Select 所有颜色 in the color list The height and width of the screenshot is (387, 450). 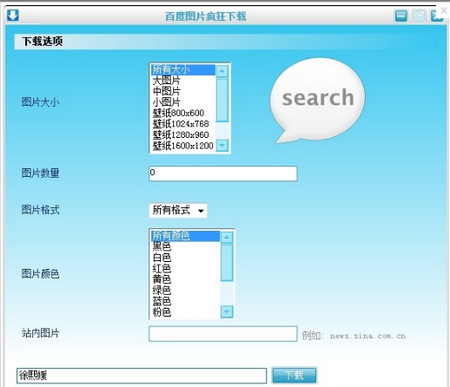coord(185,236)
